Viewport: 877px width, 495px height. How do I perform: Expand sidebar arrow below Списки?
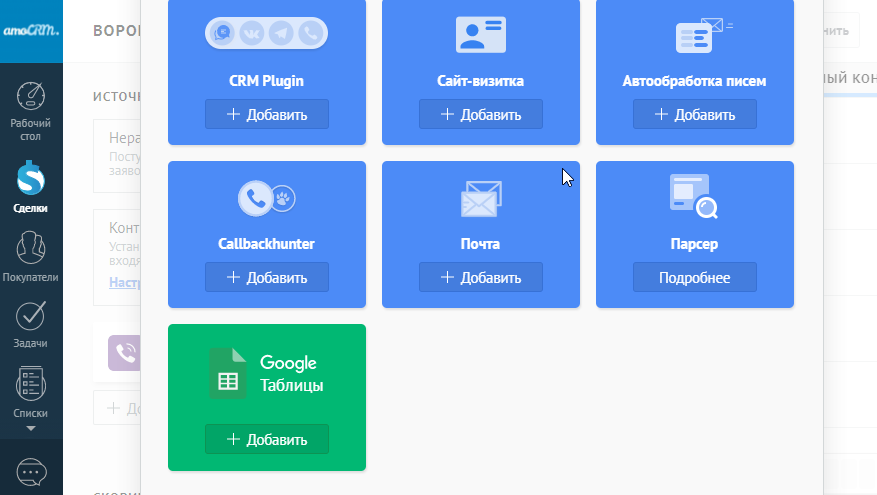31,429
